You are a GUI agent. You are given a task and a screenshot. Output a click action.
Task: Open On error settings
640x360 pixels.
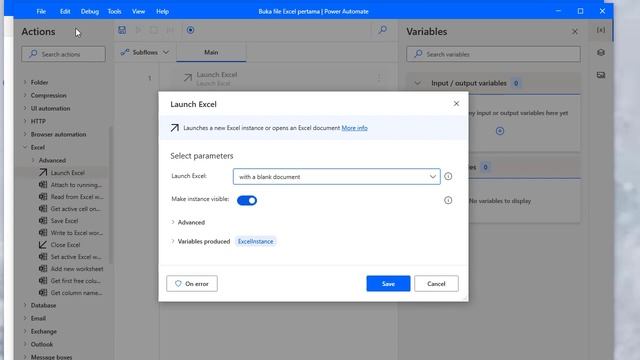[192, 284]
